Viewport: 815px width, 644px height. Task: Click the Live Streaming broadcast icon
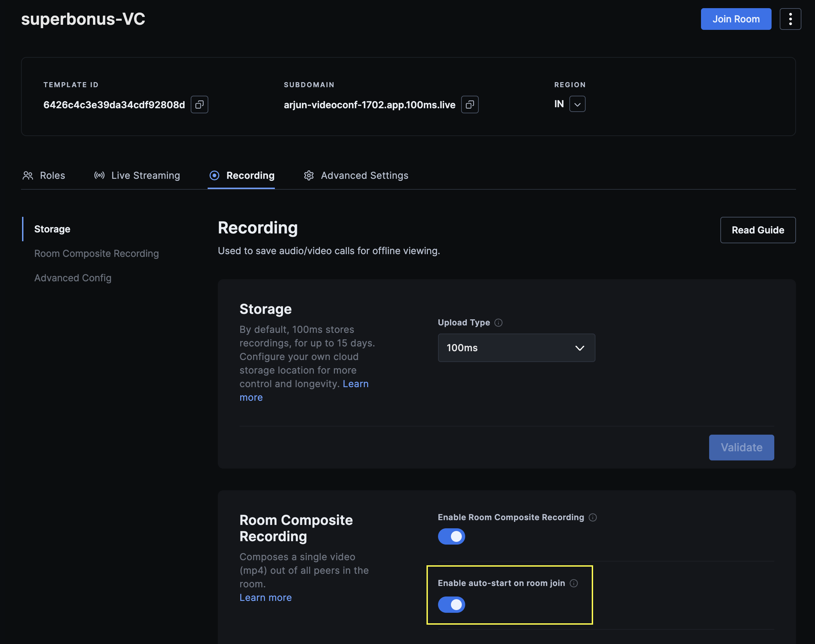coord(99,175)
